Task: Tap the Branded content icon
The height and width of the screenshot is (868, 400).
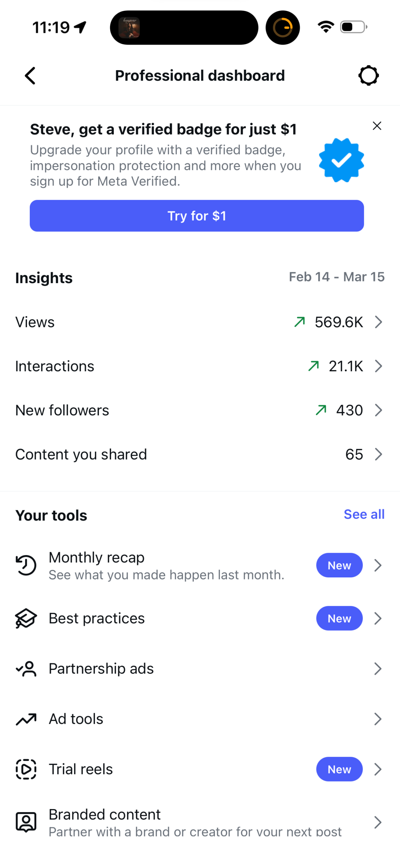Action: pyautogui.click(x=26, y=822)
